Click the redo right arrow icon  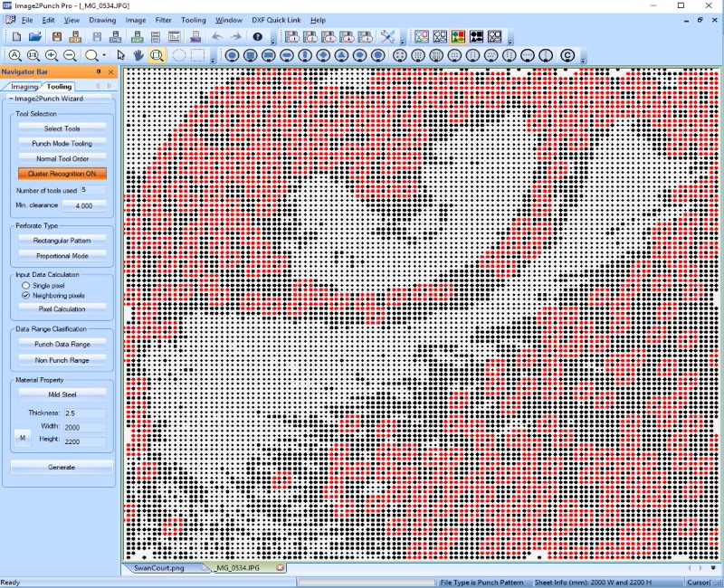(236, 37)
